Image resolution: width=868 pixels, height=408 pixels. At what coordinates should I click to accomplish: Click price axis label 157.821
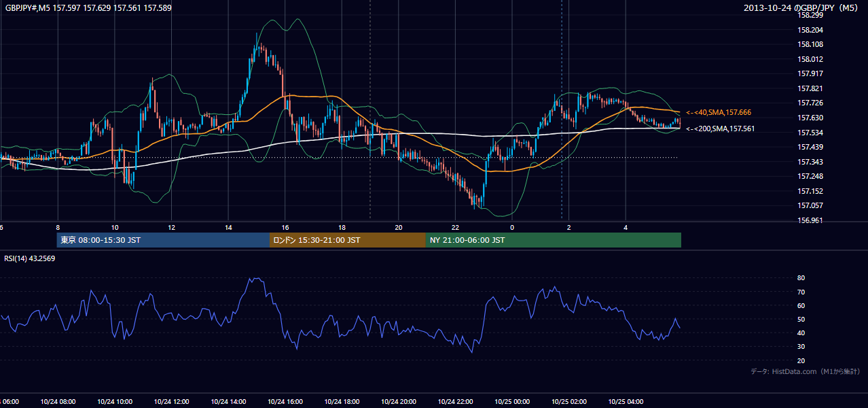pos(810,88)
